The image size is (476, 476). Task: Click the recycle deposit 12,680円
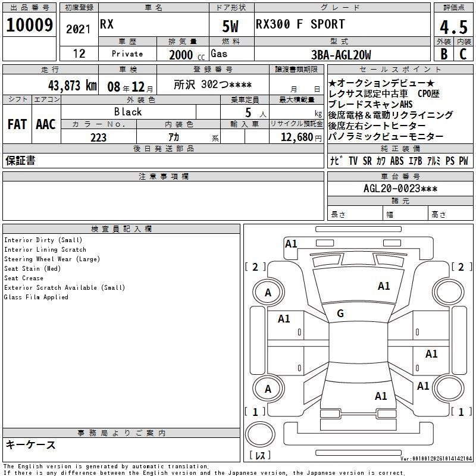tap(301, 137)
